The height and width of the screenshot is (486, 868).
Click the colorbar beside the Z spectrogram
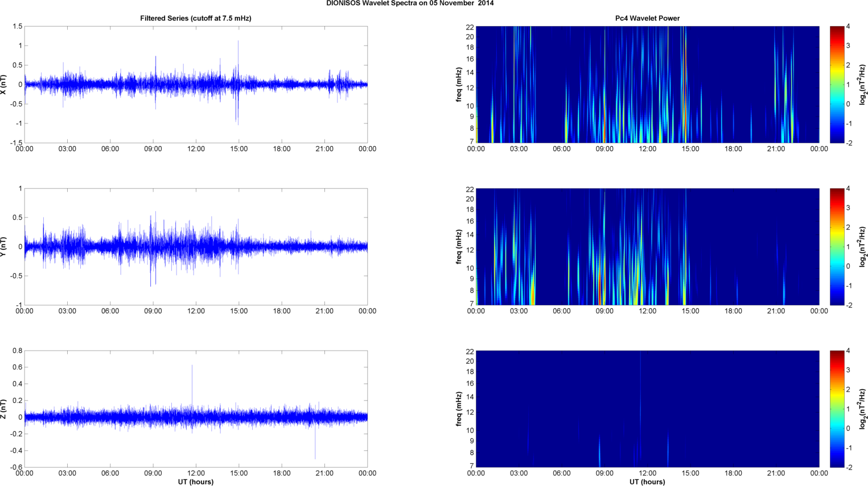837,409
